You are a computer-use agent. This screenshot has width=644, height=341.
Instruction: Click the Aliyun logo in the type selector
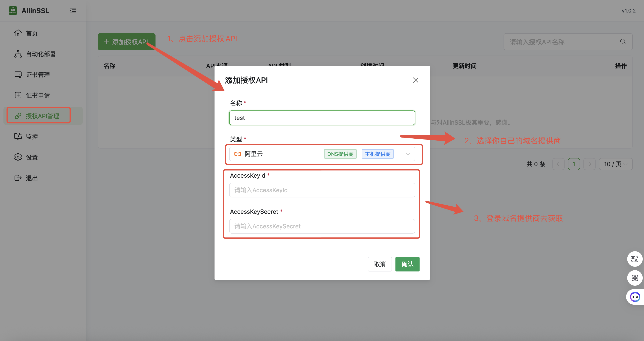[238, 154]
